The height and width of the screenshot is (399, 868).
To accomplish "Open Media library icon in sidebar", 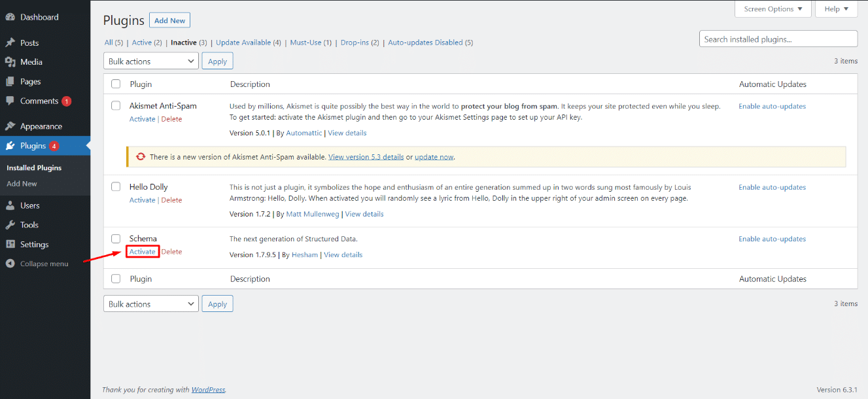I will 10,62.
